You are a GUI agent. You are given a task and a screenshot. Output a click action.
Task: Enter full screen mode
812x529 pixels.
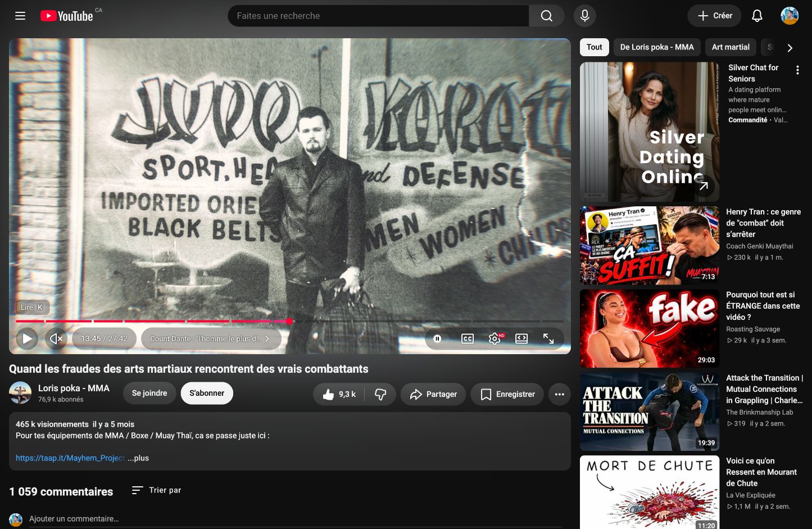click(548, 338)
